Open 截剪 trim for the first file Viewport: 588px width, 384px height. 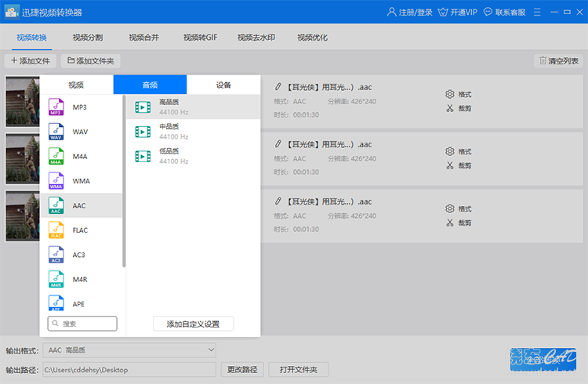(459, 108)
